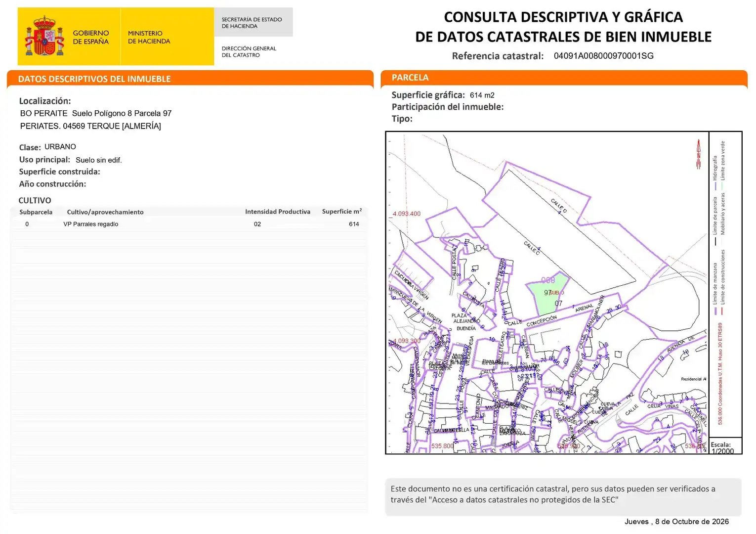Click the "CALLE D" street label on map
Viewport: 756px width, 534px height.
click(559, 205)
